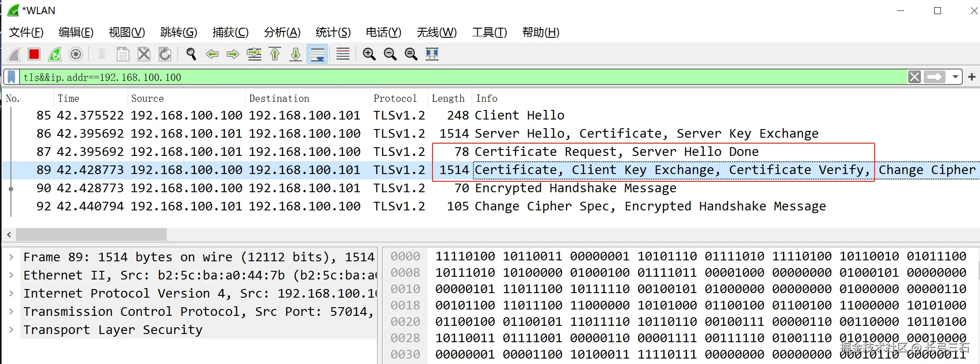Open the 帮助(H) menu
Image resolution: width=980 pixels, height=364 pixels.
pyautogui.click(x=541, y=32)
